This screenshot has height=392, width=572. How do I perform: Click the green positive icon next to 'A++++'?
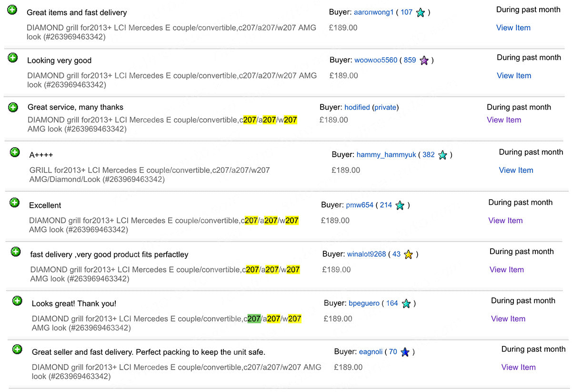click(x=15, y=152)
